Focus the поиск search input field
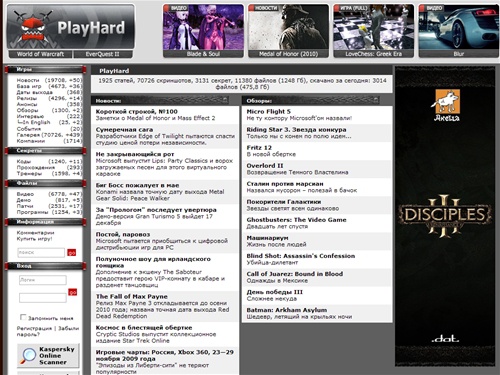 (x=41, y=252)
